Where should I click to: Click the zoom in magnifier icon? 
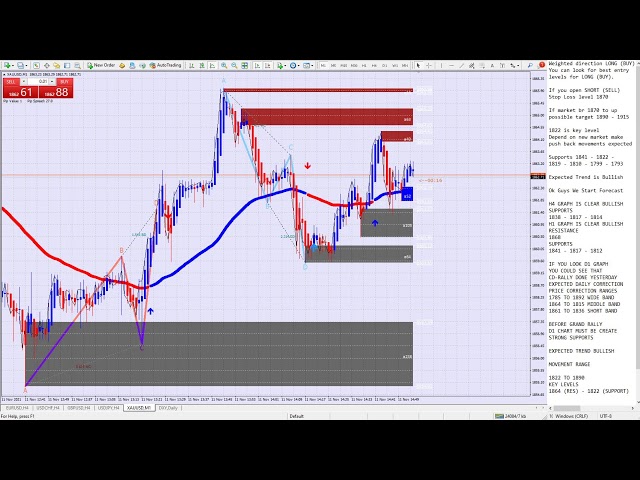(x=223, y=65)
